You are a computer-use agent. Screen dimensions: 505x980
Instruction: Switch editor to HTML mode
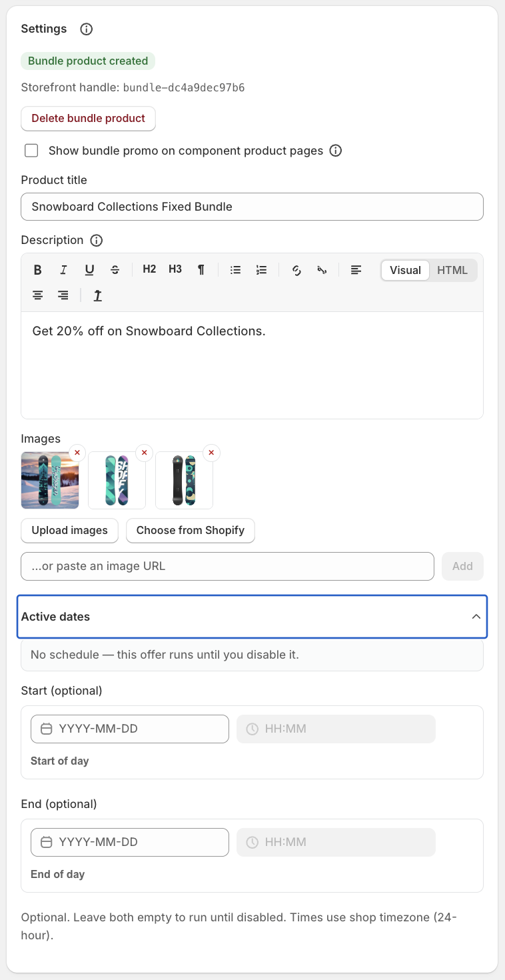tap(452, 270)
